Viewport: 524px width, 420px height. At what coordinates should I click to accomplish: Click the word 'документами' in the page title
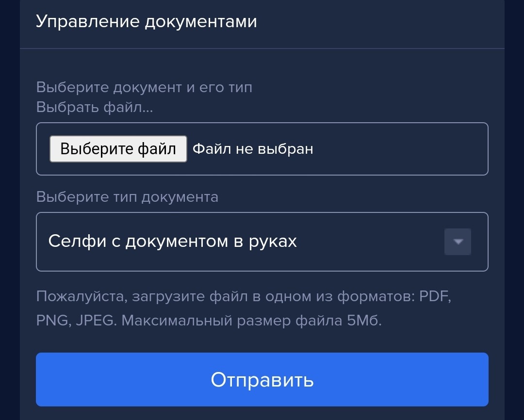coord(201,22)
